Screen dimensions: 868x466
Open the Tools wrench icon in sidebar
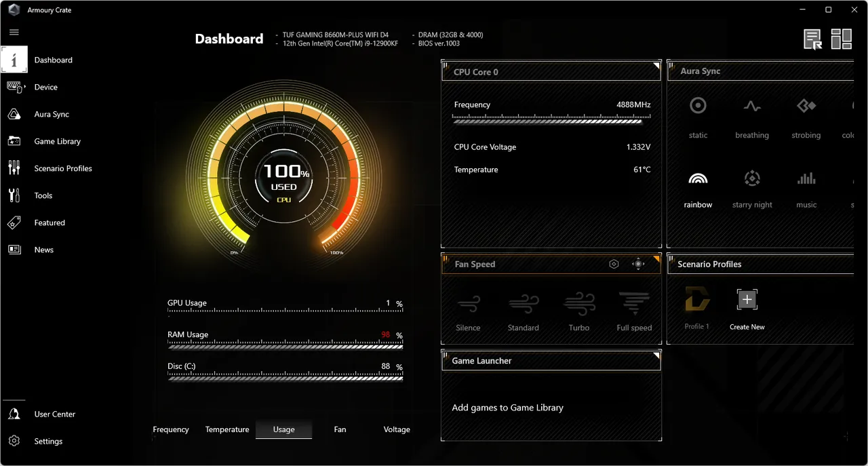(x=14, y=195)
